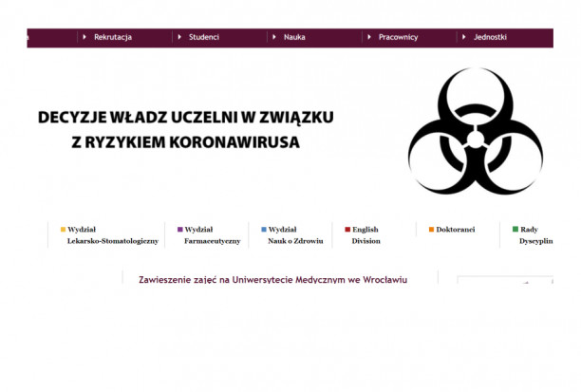Expand the arrow next to Studenci
581x392 pixels.
coord(179,37)
